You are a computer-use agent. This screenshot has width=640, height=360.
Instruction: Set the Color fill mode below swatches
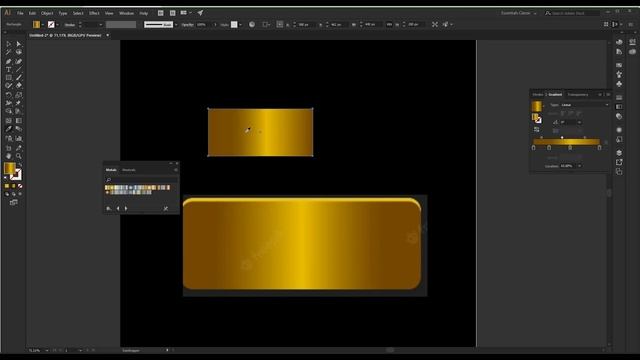(7, 186)
